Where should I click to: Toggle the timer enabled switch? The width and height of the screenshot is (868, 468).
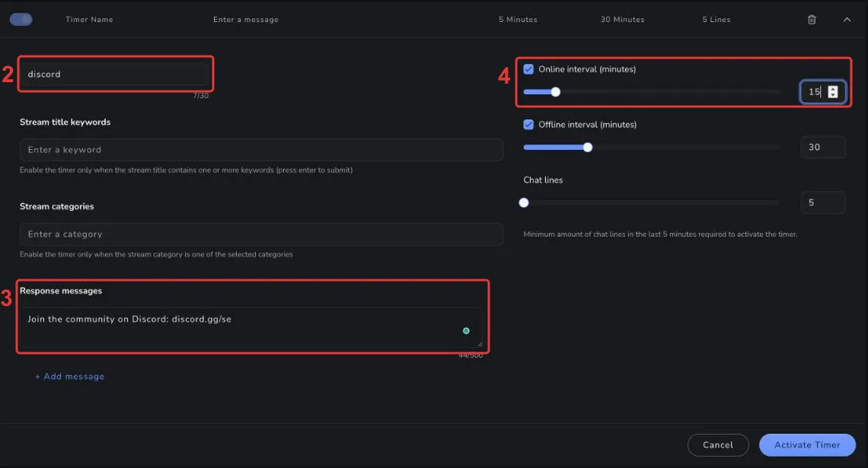click(21, 19)
